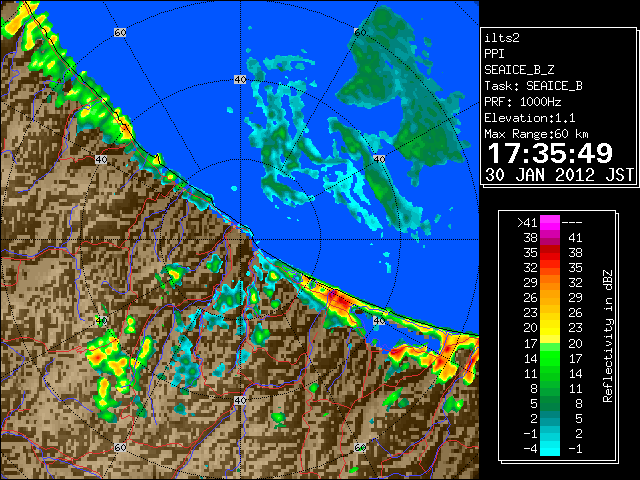Image resolution: width=640 pixels, height=480 pixels.
Task: Click the 40 km ring label due north
Action: click(240, 80)
